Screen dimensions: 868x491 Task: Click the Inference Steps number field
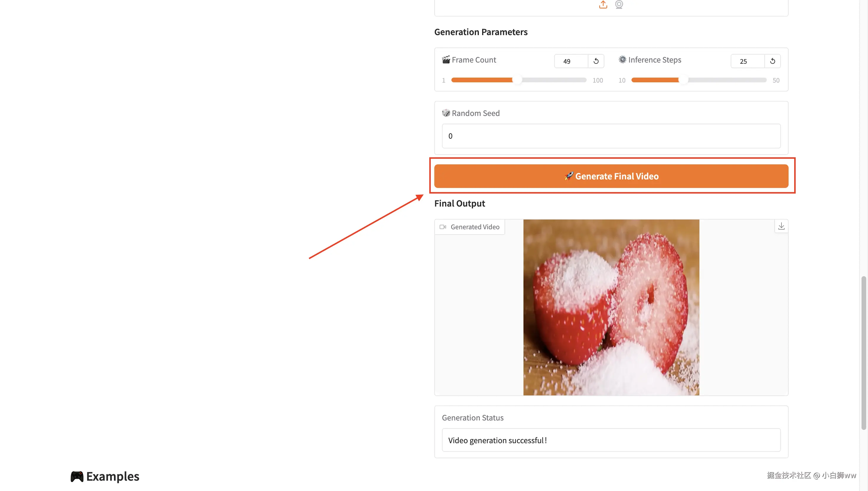point(747,61)
